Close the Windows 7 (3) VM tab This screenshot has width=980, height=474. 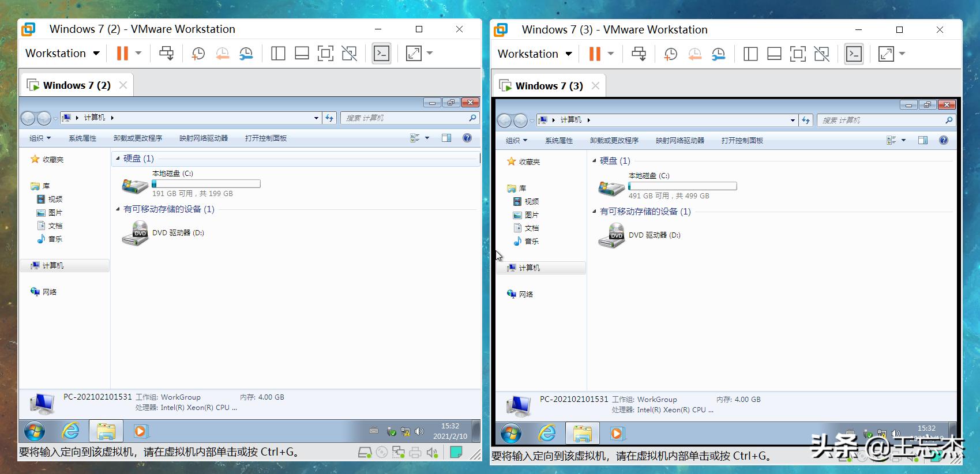pos(595,86)
